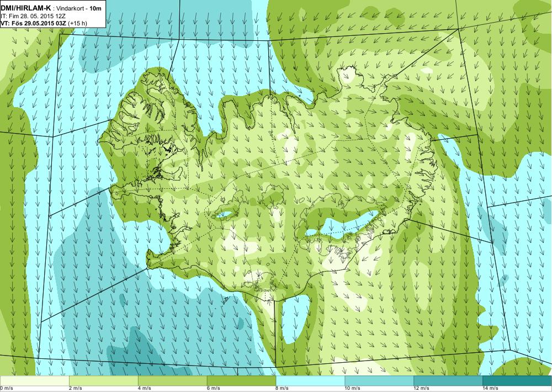
Task: Click the '14 m/s' legend label
Action: pos(491,389)
